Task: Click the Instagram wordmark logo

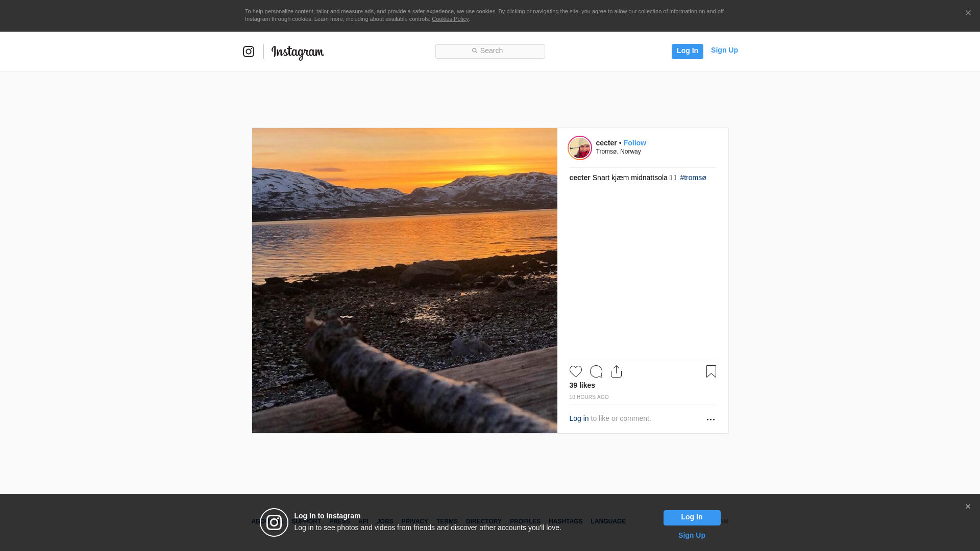Action: pyautogui.click(x=298, y=52)
